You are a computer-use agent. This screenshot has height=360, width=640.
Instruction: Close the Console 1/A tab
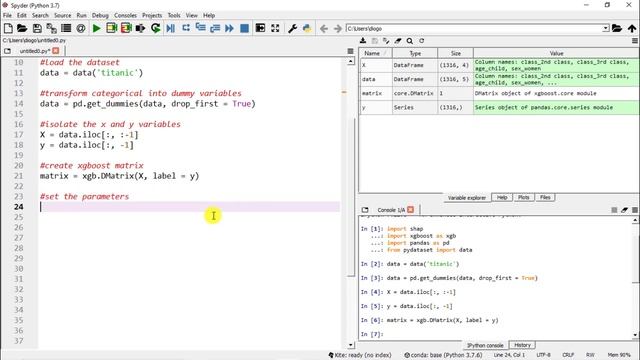411,209
